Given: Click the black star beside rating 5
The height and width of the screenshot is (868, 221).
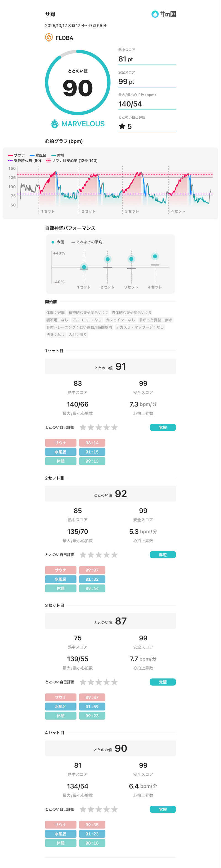Looking at the screenshot, I should 122,126.
